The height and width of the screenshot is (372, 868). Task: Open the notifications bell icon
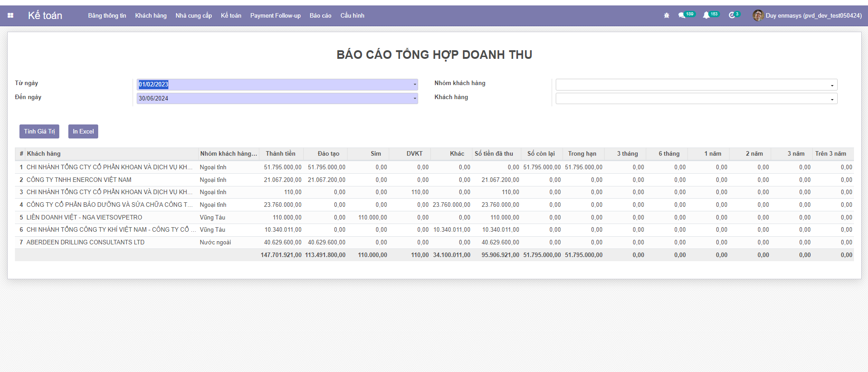(706, 15)
